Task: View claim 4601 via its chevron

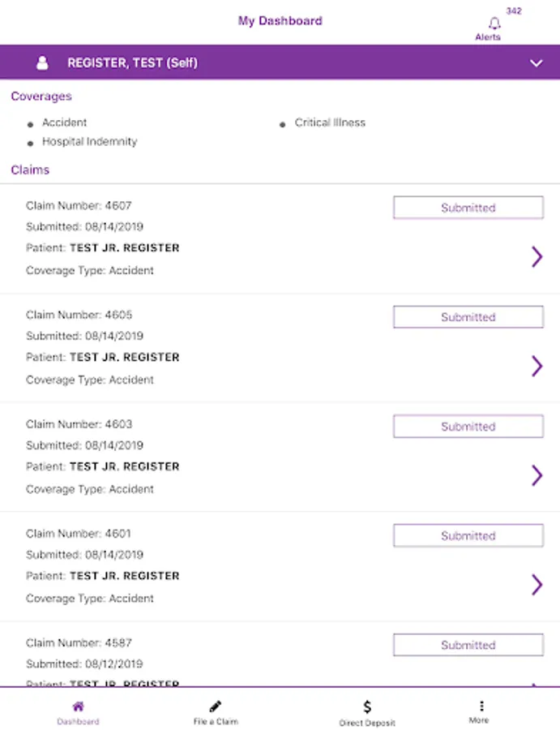Action: [536, 585]
